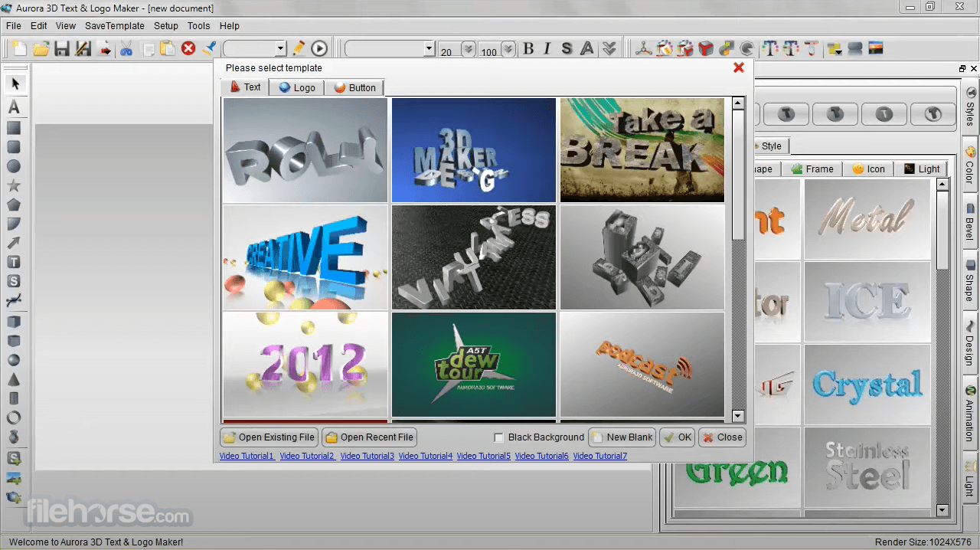Image resolution: width=980 pixels, height=550 pixels.
Task: Click the landscape image icon in top toolbar
Action: (876, 48)
